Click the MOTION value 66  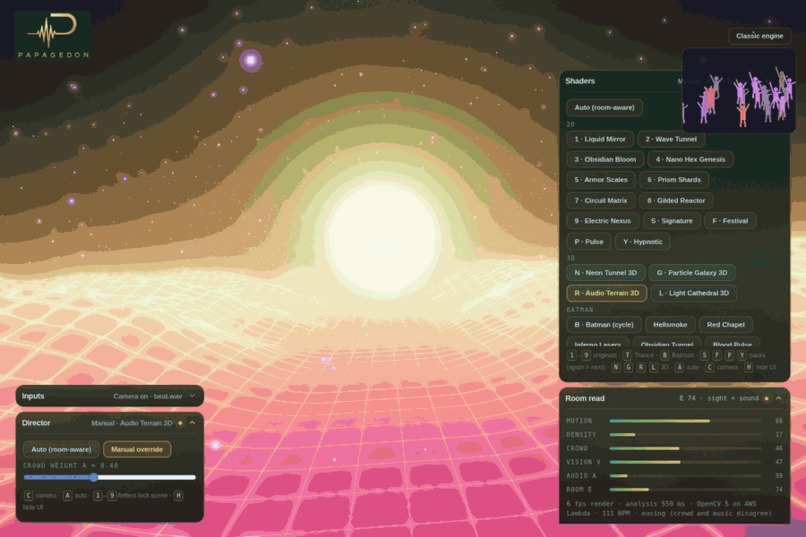(x=779, y=421)
